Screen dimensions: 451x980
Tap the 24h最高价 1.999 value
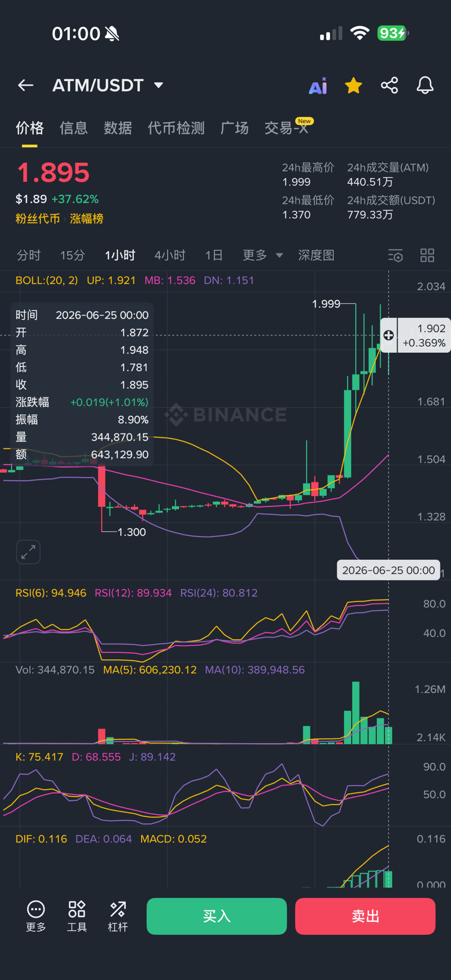tap(296, 182)
